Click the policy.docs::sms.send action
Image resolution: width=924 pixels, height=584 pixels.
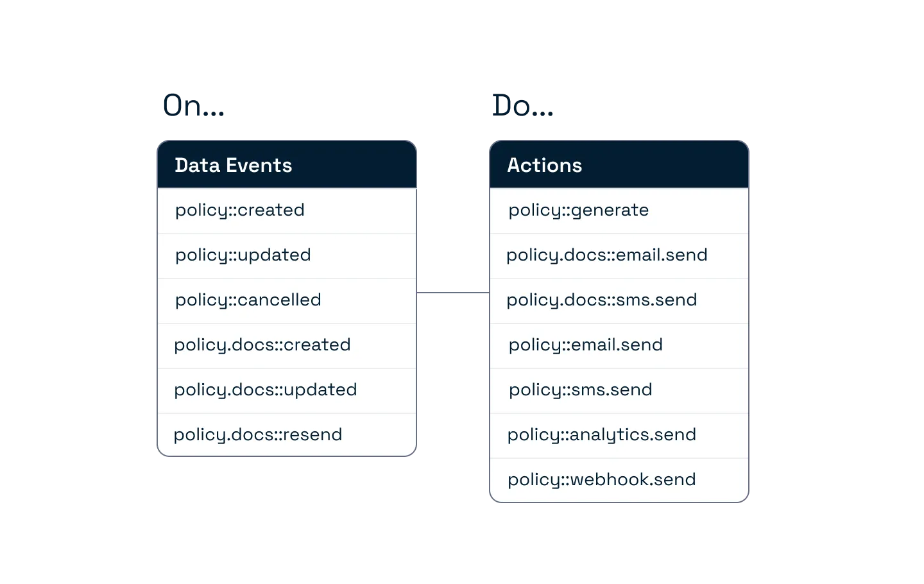(619, 300)
